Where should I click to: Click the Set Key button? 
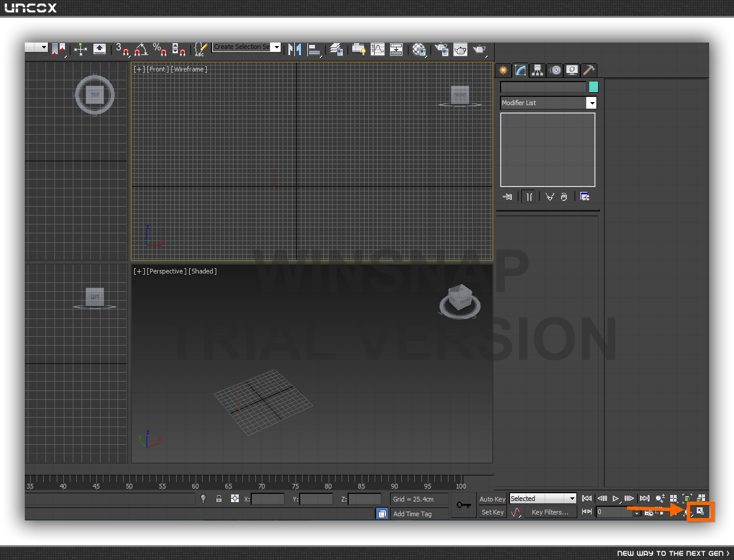[492, 512]
